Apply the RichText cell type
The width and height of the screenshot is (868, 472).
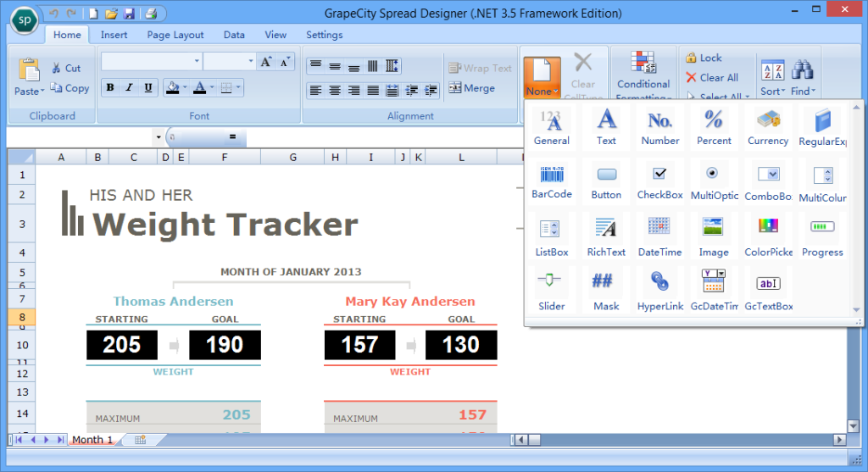click(x=606, y=236)
